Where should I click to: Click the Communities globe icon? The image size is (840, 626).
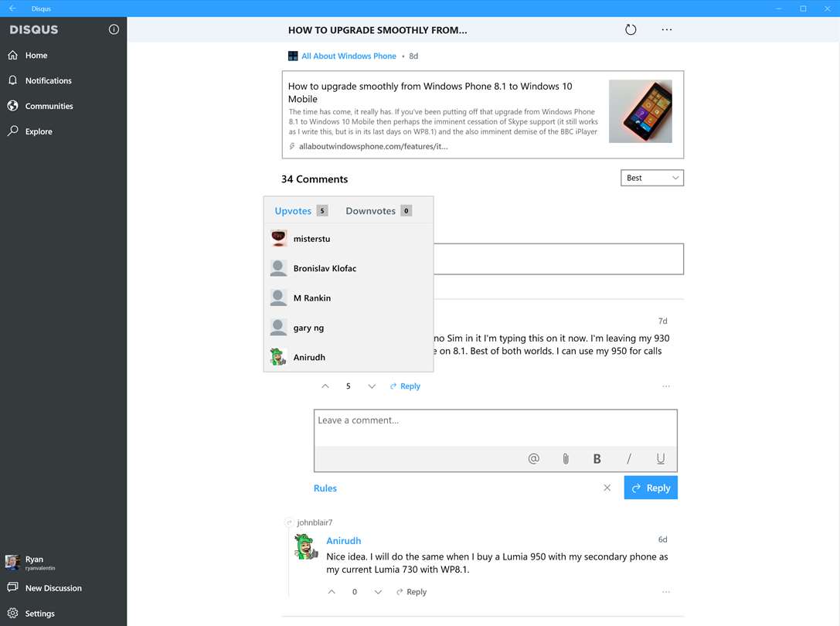(13, 106)
